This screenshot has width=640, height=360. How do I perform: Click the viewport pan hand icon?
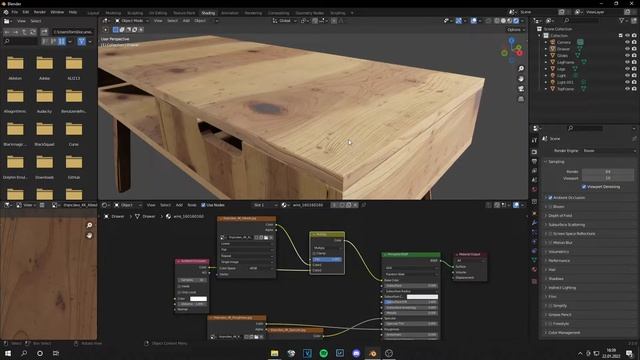coord(521,79)
